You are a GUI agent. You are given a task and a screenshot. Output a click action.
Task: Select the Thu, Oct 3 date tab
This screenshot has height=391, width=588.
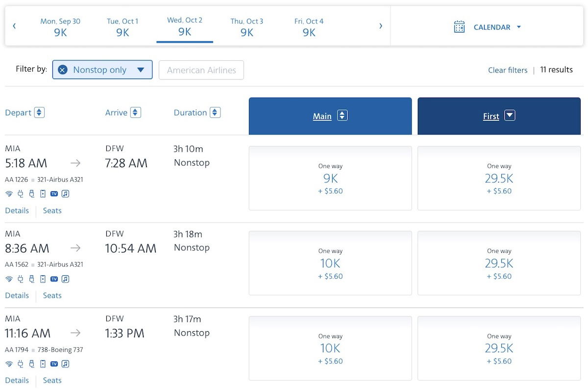coord(247,27)
